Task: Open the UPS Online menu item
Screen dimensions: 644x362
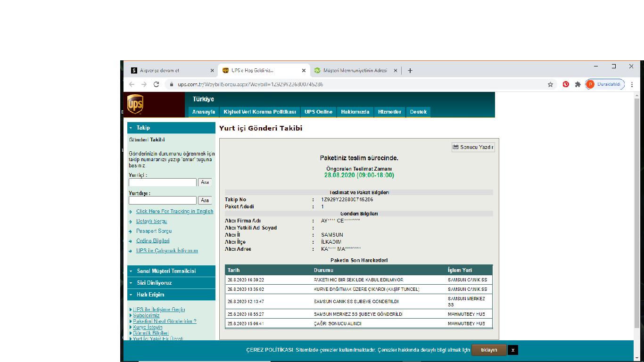Action: [318, 112]
